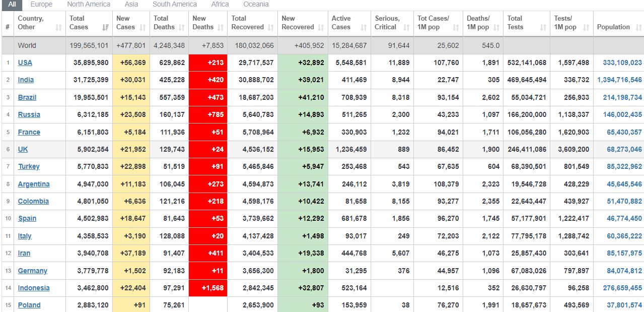The image size is (644, 312).
Task: Click UK population 68,273,046 link
Action: (x=624, y=149)
